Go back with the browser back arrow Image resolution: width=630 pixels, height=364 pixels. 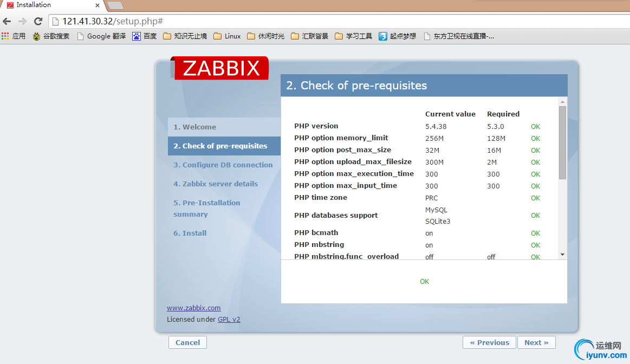[7, 21]
